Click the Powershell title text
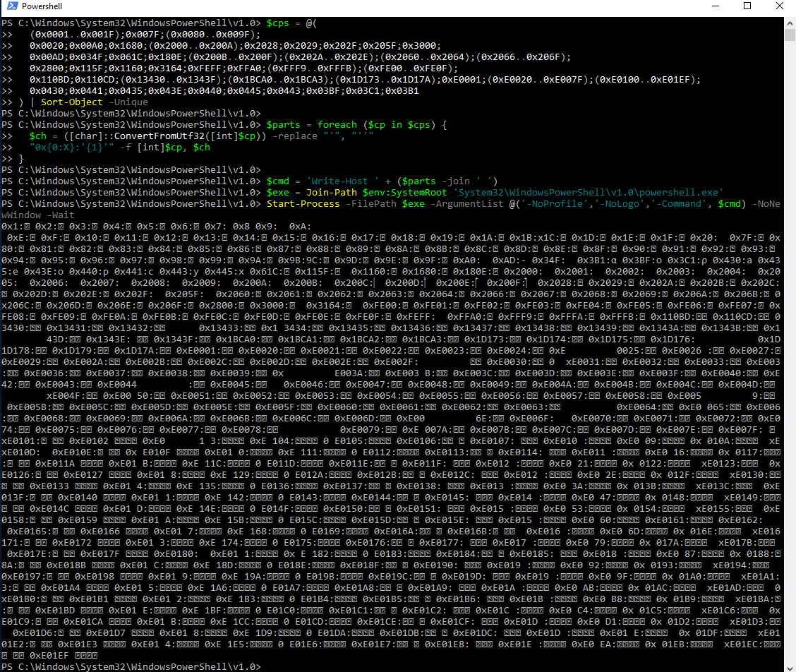The image size is (796, 672). pos(42,6)
